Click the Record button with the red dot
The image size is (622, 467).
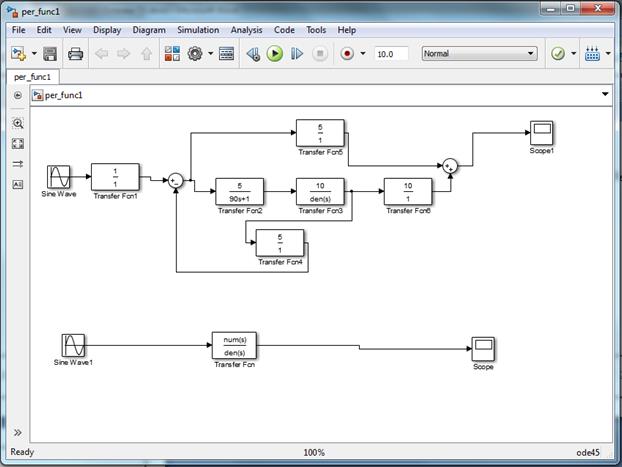[347, 54]
